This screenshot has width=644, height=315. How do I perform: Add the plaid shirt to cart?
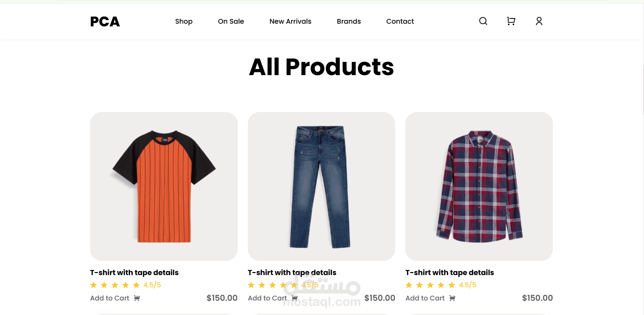tap(425, 298)
